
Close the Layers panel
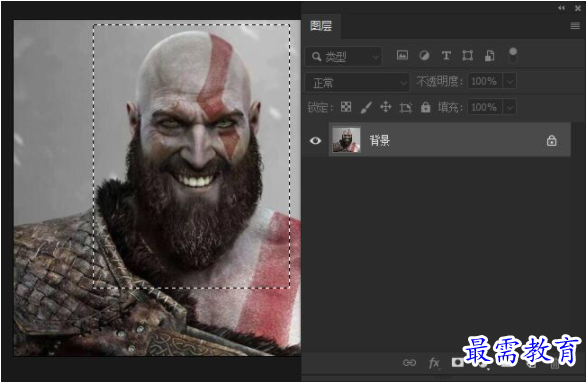578,8
